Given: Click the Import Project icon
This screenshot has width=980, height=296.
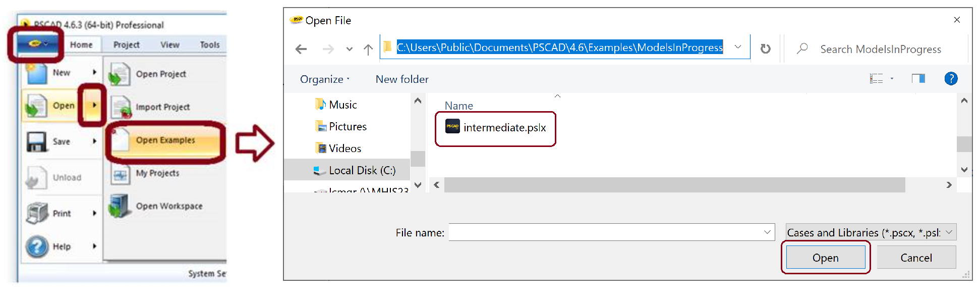Looking at the screenshot, I should click(x=121, y=107).
